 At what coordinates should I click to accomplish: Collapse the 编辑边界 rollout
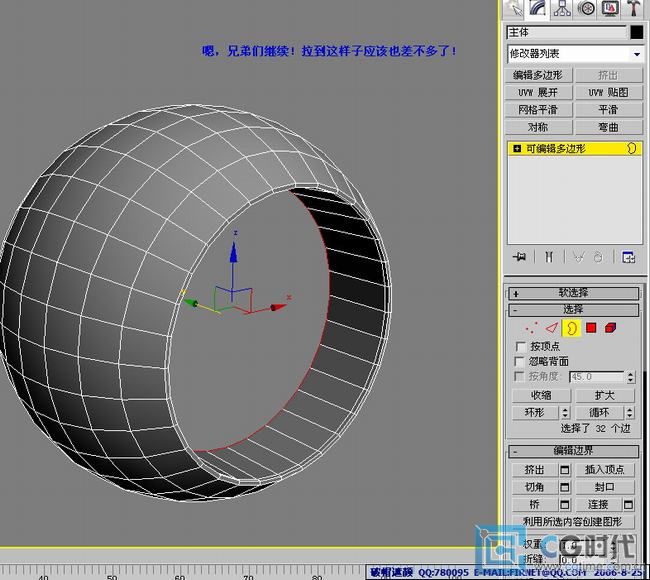[574, 451]
